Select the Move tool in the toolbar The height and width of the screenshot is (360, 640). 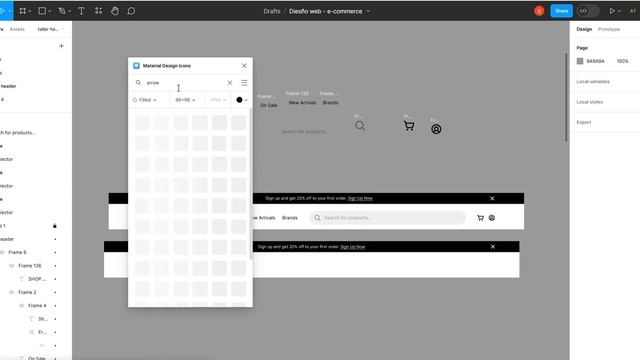pyautogui.click(x=2, y=11)
